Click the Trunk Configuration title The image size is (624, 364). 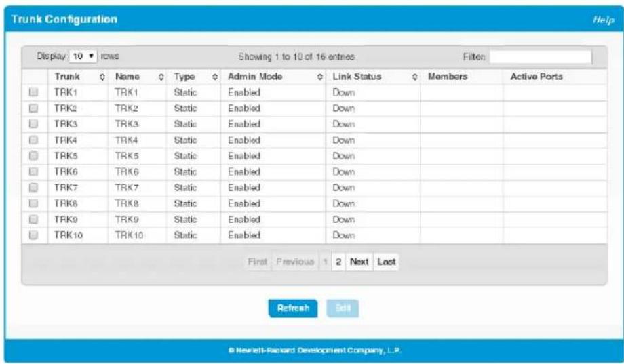point(64,19)
